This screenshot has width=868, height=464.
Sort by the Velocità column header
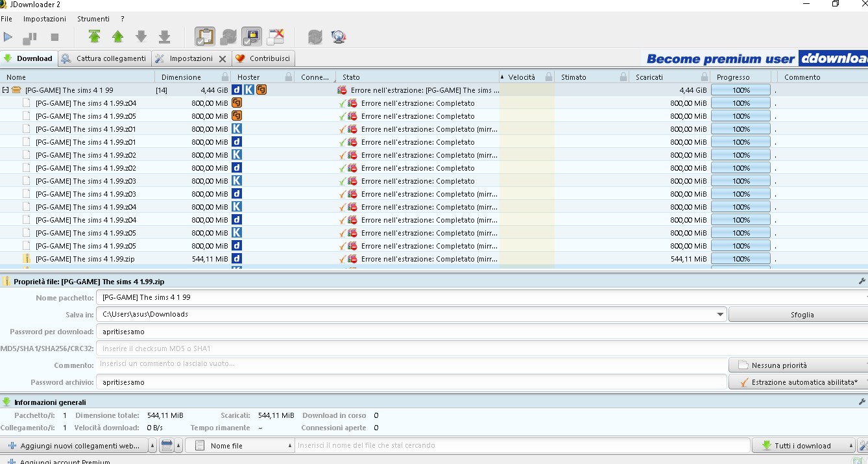(x=526, y=77)
